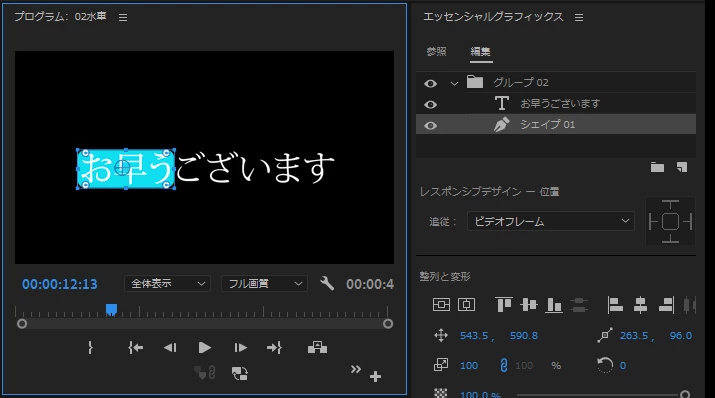Align horizontal centers
Viewport: 715px width, 398px height.
(x=640, y=305)
